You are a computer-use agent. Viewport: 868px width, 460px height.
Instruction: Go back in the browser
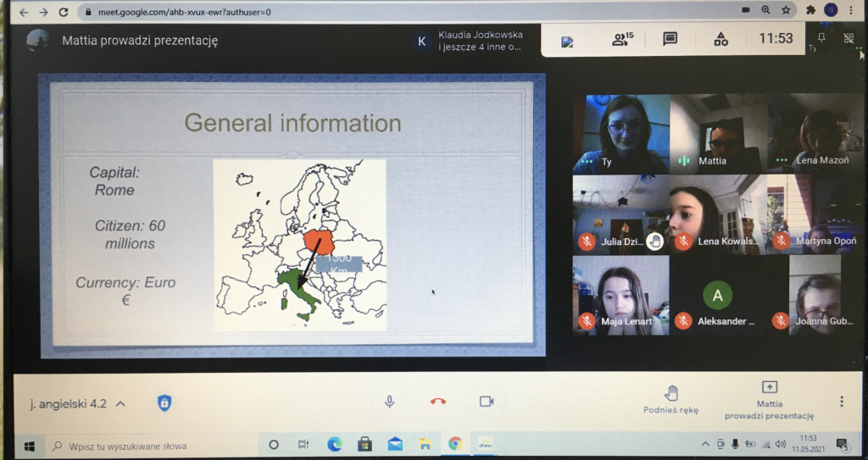pos(23,12)
